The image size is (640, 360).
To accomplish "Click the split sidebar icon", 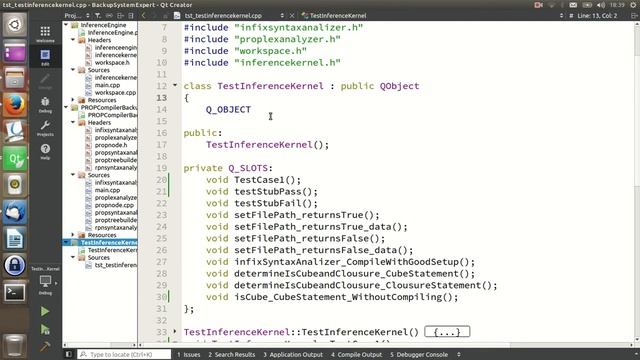I will click(x=120, y=16).
